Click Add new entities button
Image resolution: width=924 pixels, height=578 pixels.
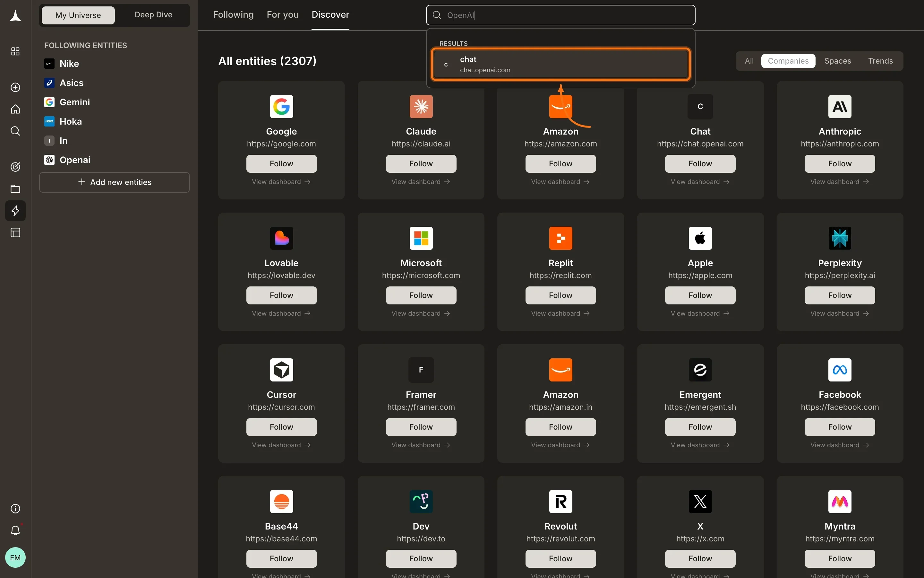[114, 182]
